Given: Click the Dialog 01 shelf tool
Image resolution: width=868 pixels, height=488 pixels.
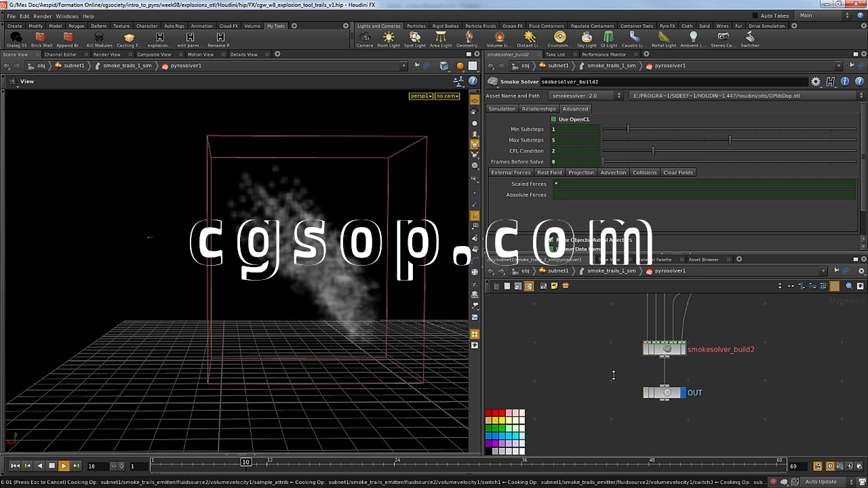Looking at the screenshot, I should pos(16,39).
